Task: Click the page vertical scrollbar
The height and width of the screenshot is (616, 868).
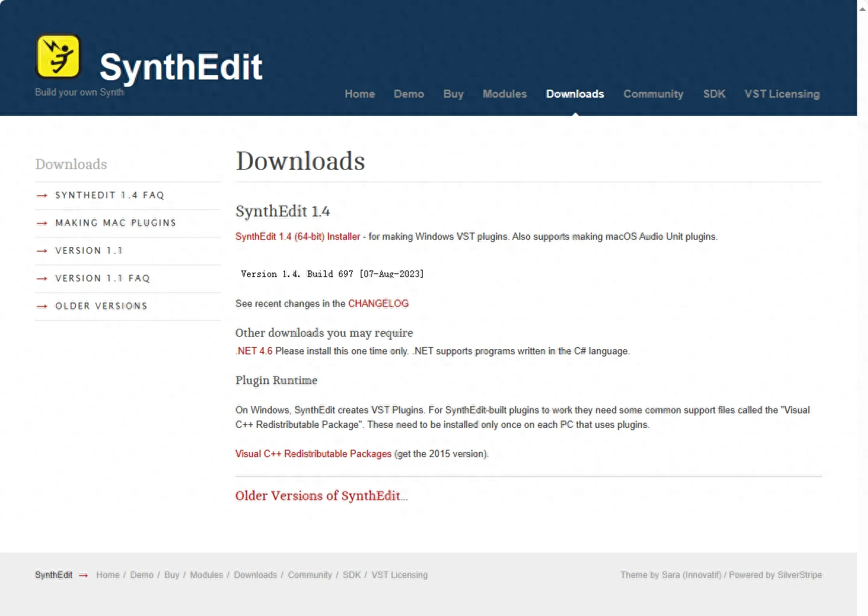Action: coord(862,308)
